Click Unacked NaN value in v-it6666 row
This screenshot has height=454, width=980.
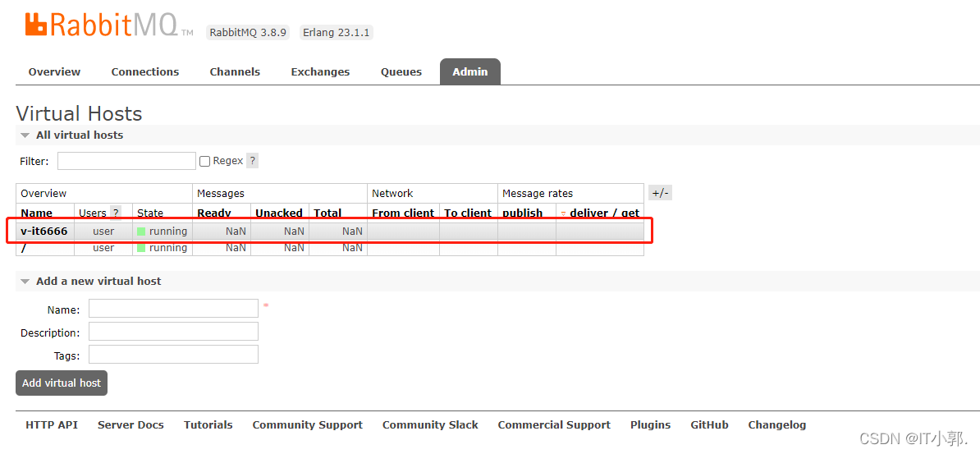[294, 232]
